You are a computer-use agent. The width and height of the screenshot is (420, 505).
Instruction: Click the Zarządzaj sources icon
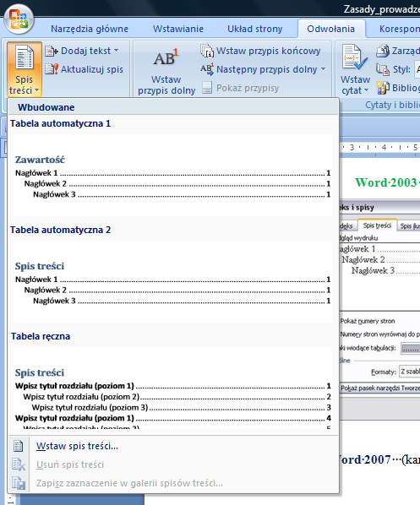(383, 51)
